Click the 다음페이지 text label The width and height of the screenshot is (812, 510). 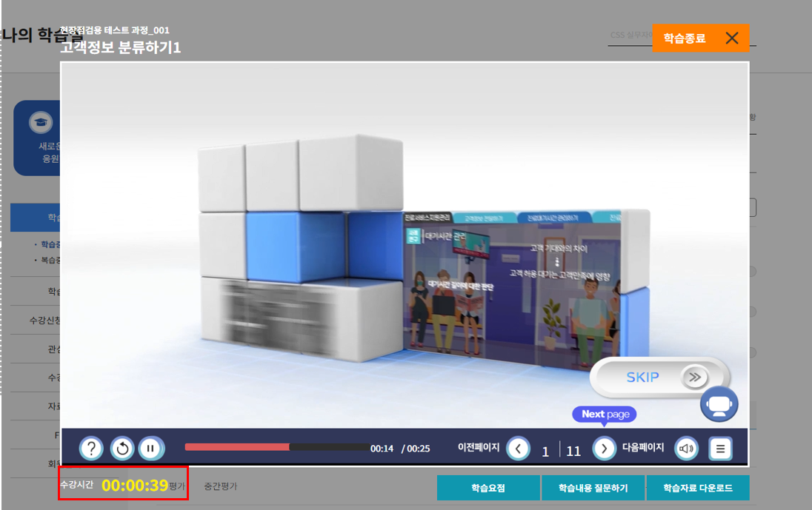click(x=642, y=448)
